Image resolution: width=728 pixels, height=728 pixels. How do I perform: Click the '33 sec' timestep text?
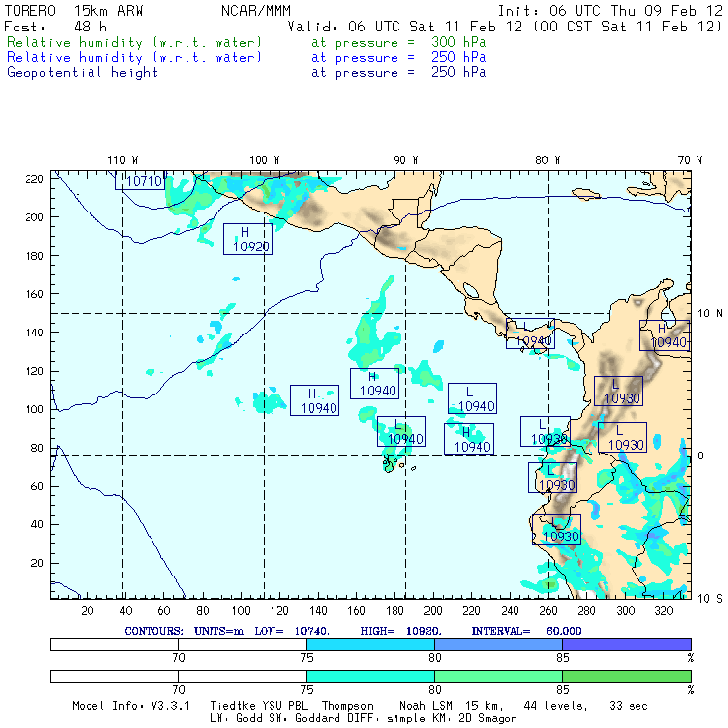tap(629, 706)
